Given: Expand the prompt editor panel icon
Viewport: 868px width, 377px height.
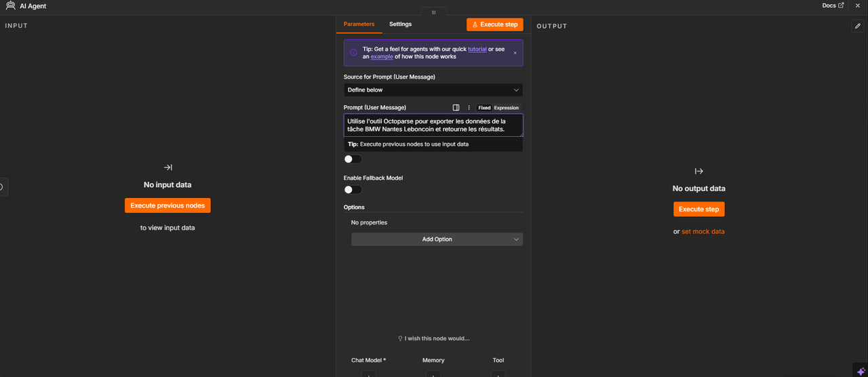Looking at the screenshot, I should [x=456, y=107].
